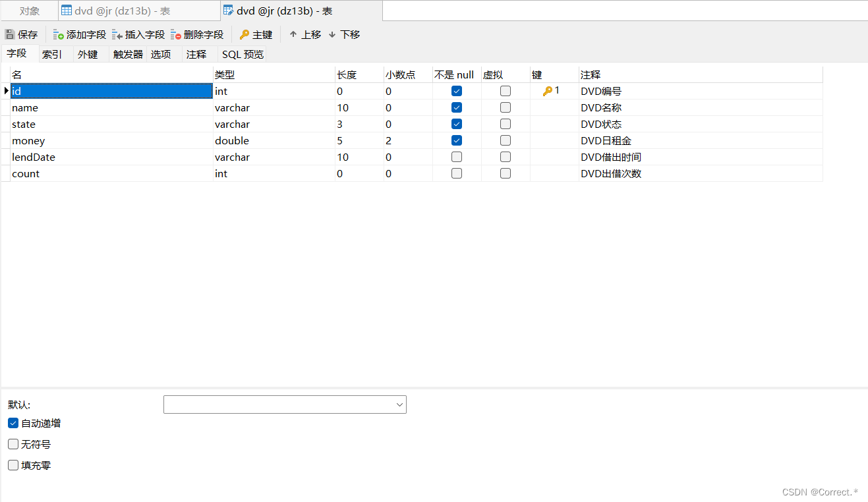Click comment cell 'DVD状态'

pos(701,124)
